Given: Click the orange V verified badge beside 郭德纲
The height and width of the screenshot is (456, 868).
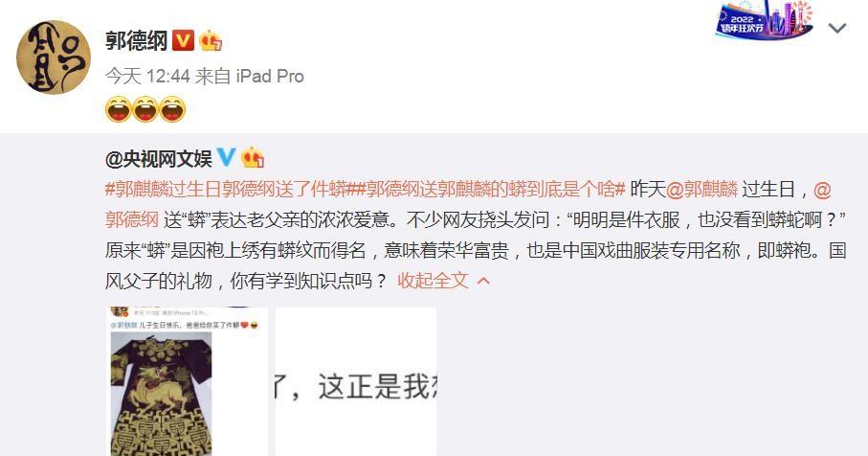Looking at the screenshot, I should [183, 40].
